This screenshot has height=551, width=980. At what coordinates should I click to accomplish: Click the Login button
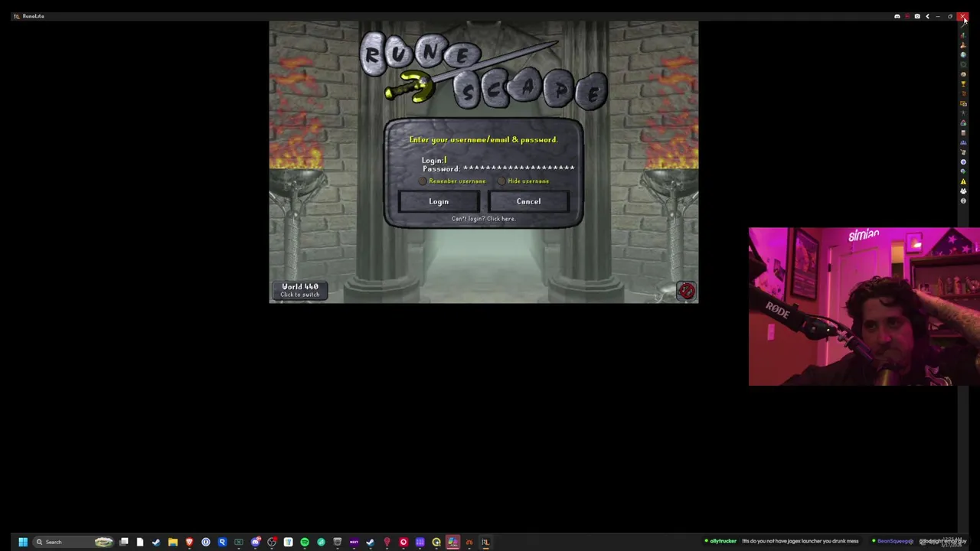(439, 201)
